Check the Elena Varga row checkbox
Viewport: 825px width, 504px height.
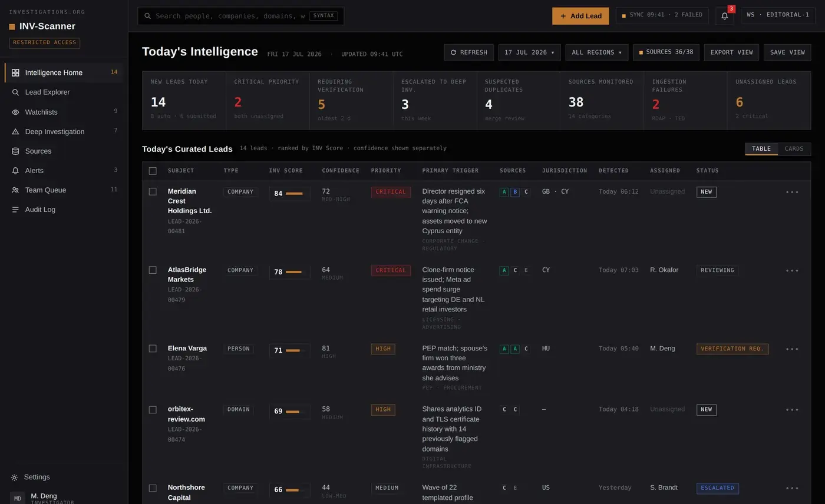(153, 349)
